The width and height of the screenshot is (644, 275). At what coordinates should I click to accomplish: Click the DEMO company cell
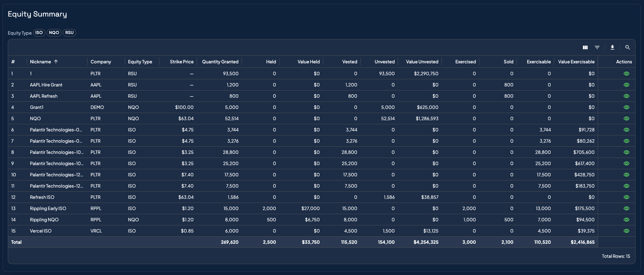click(x=97, y=107)
